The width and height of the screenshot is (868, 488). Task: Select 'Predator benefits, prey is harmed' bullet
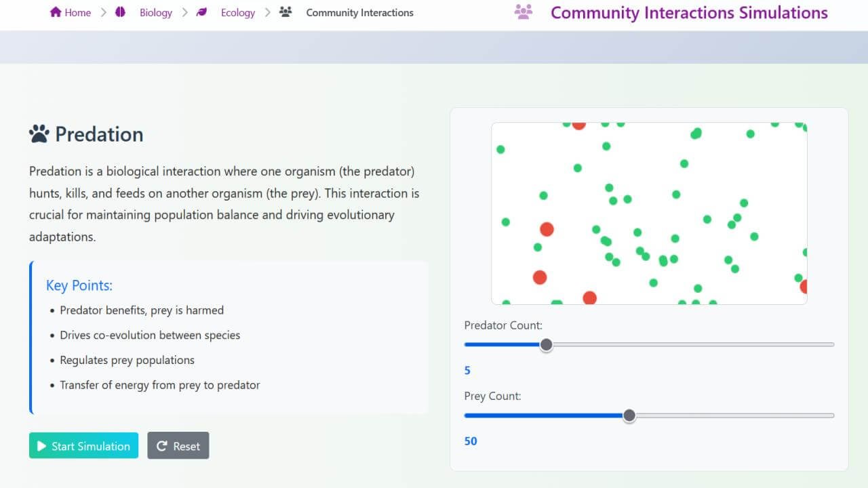point(142,310)
